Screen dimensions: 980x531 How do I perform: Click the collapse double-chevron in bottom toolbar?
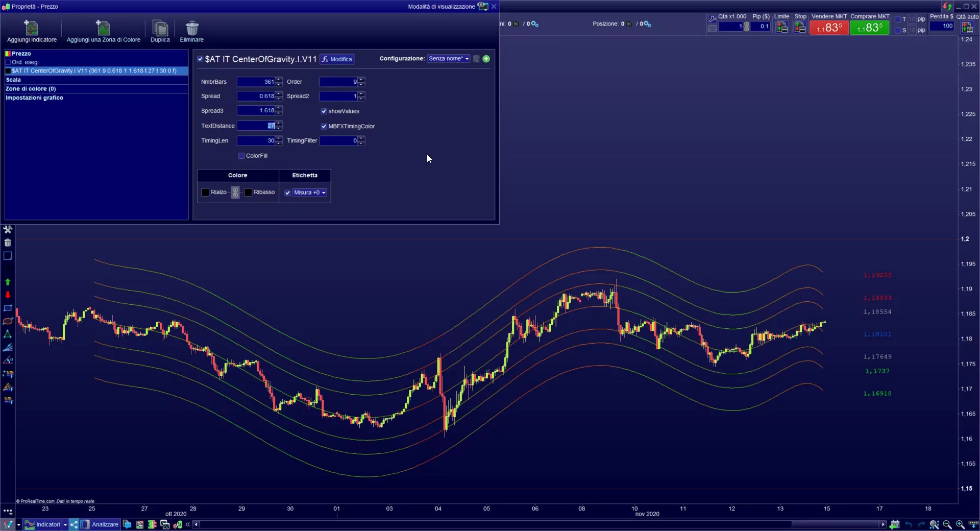click(188, 524)
